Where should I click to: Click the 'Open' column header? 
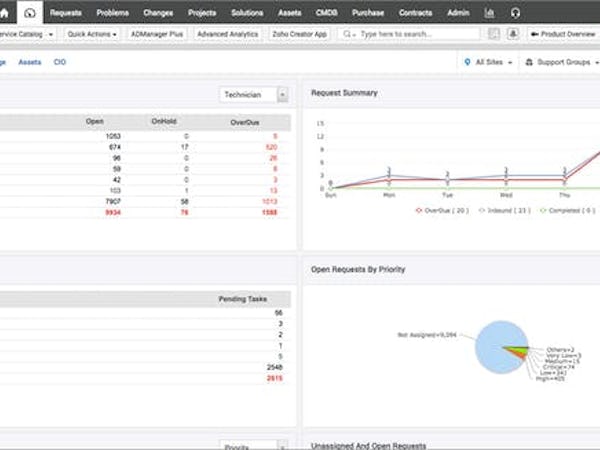95,121
